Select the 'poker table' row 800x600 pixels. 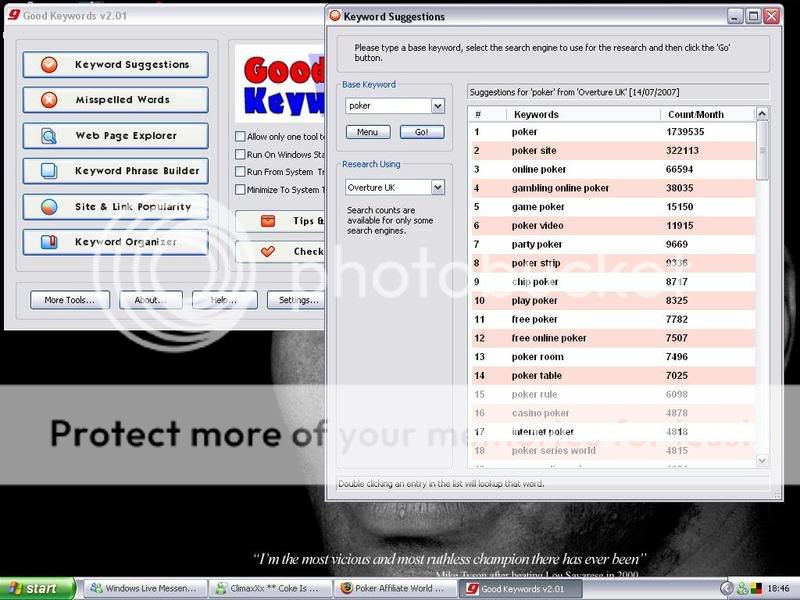click(x=612, y=376)
